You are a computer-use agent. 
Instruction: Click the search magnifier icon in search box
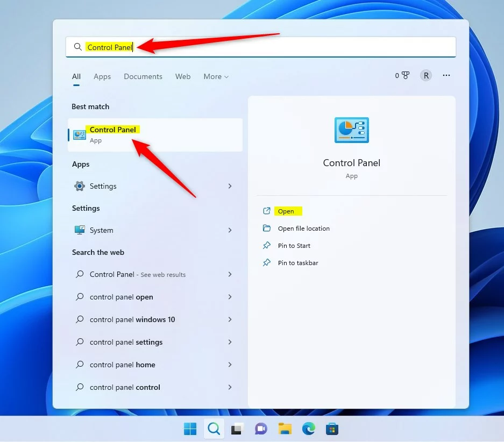pos(77,47)
